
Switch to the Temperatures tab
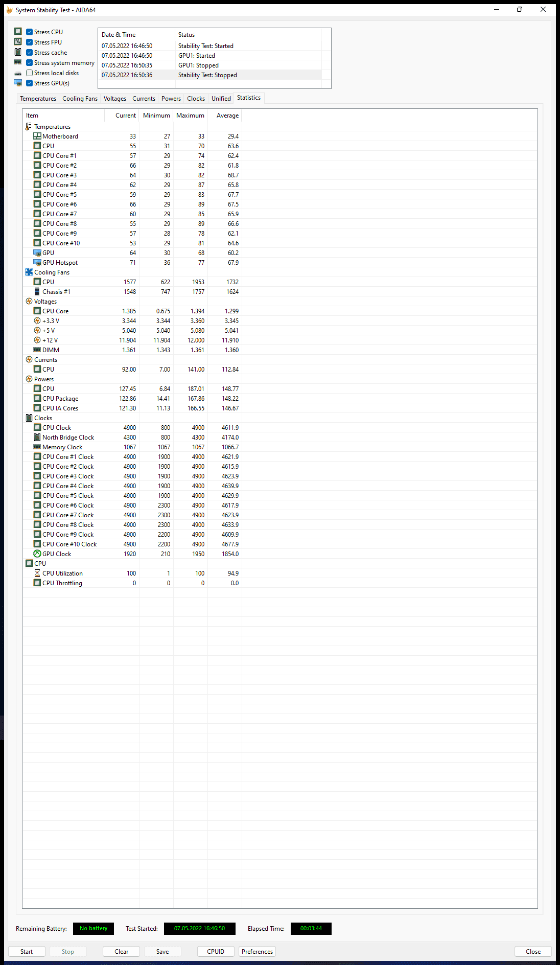coord(38,99)
